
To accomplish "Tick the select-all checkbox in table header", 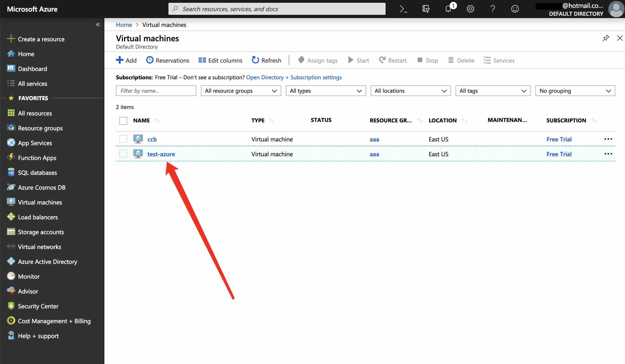I will pyautogui.click(x=123, y=121).
